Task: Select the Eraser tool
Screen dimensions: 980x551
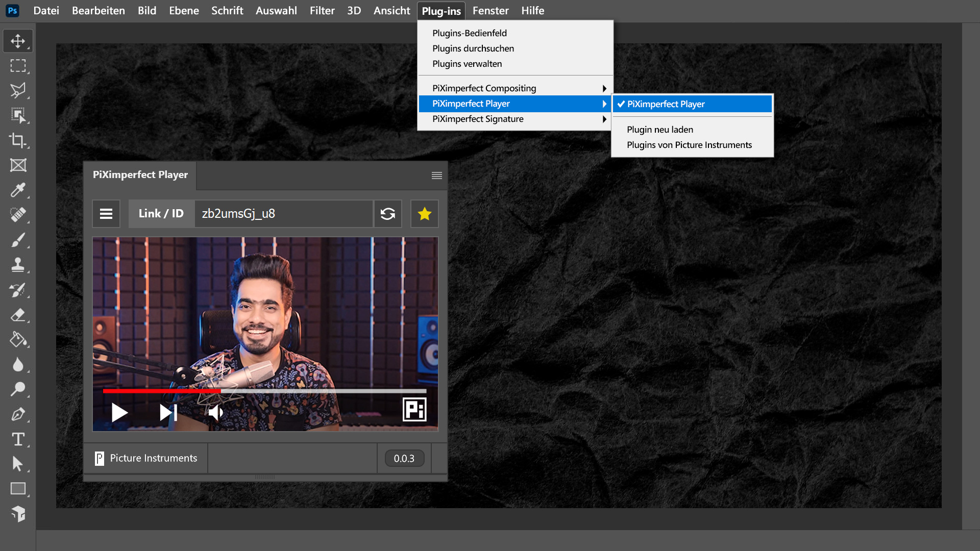Action: (18, 315)
